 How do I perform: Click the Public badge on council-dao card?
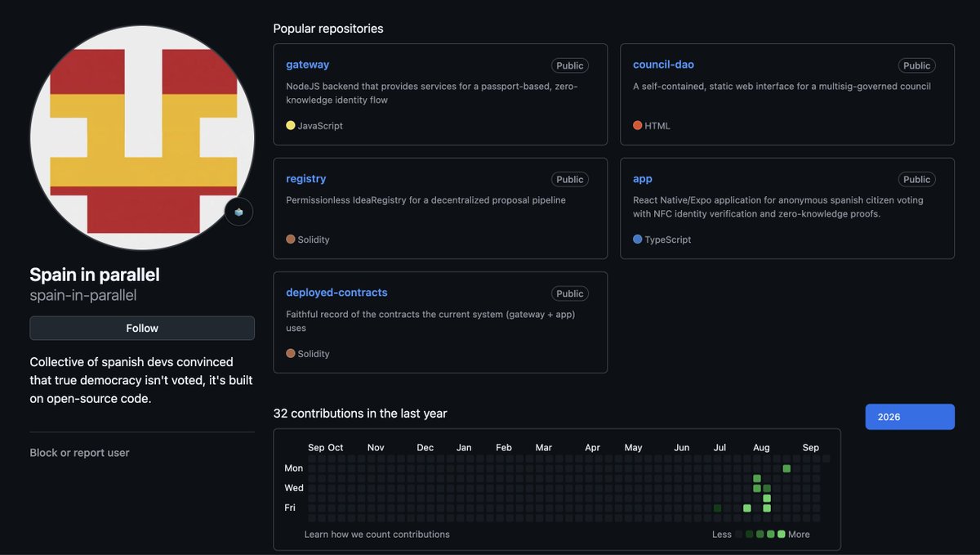point(917,65)
